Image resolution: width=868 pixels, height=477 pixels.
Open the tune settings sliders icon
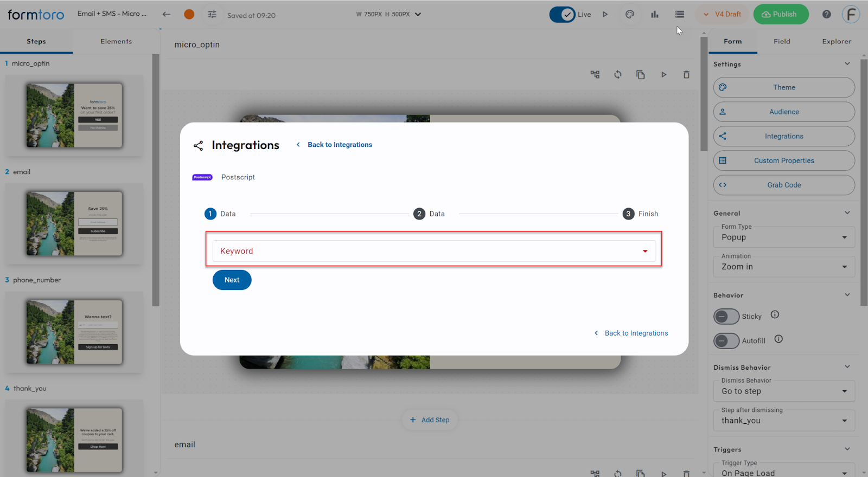point(212,15)
